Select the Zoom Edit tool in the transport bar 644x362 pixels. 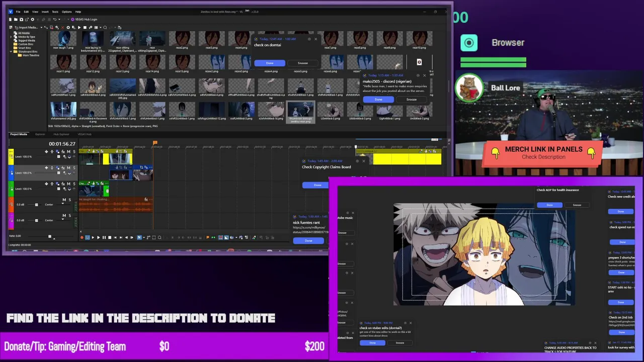[x=159, y=237]
